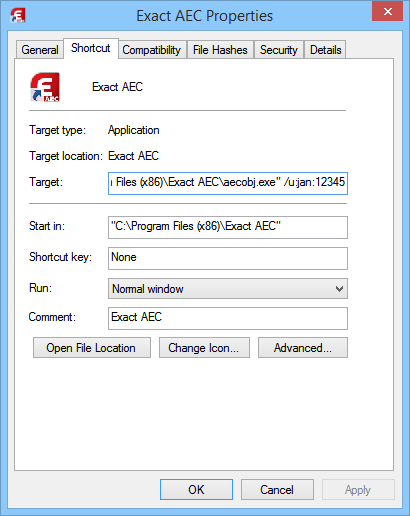Click the Comment field containing Exact AEC
410x516 pixels.
[228, 318]
